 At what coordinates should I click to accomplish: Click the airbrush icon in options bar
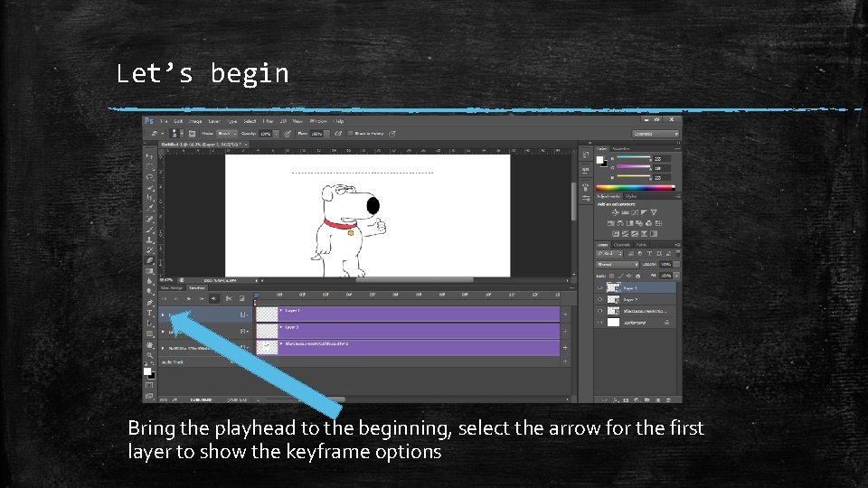[338, 134]
